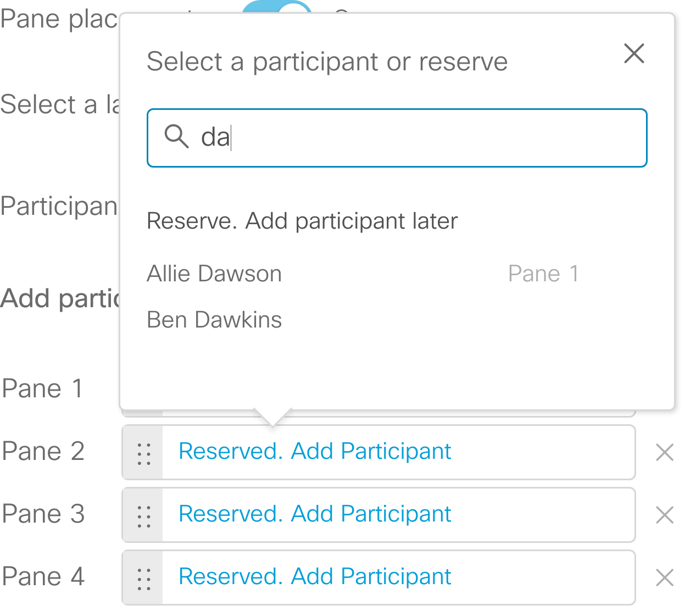
Task: Select Allie Dawson from results
Action: point(214,273)
